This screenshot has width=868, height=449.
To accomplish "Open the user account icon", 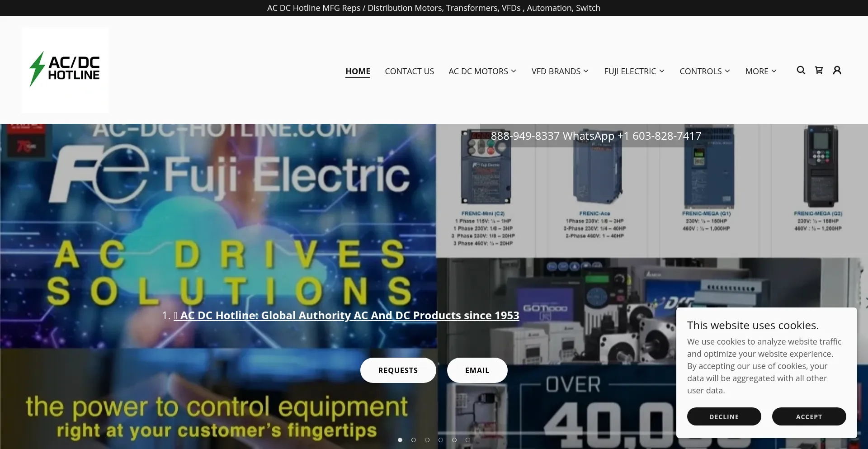I will tap(837, 70).
